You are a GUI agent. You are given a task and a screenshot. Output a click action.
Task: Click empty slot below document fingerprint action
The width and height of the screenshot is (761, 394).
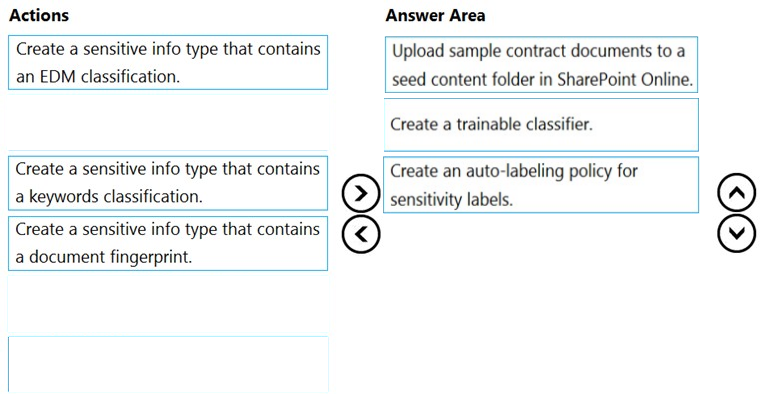(x=168, y=304)
